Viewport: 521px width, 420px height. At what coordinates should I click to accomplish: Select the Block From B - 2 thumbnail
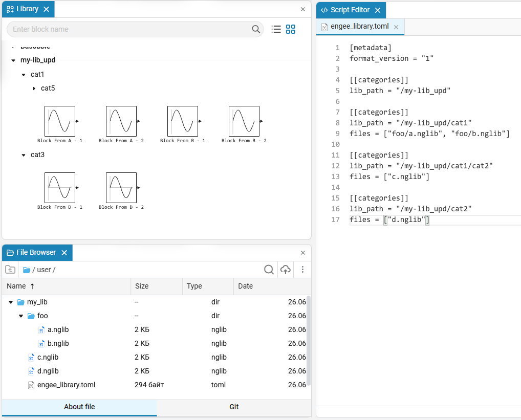click(244, 121)
